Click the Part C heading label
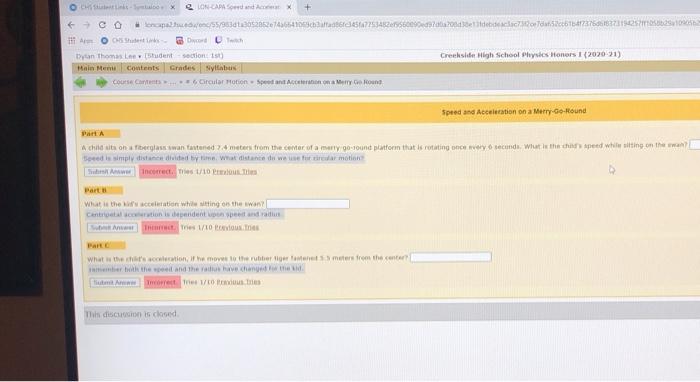This screenshot has width=700, height=382. (98, 245)
